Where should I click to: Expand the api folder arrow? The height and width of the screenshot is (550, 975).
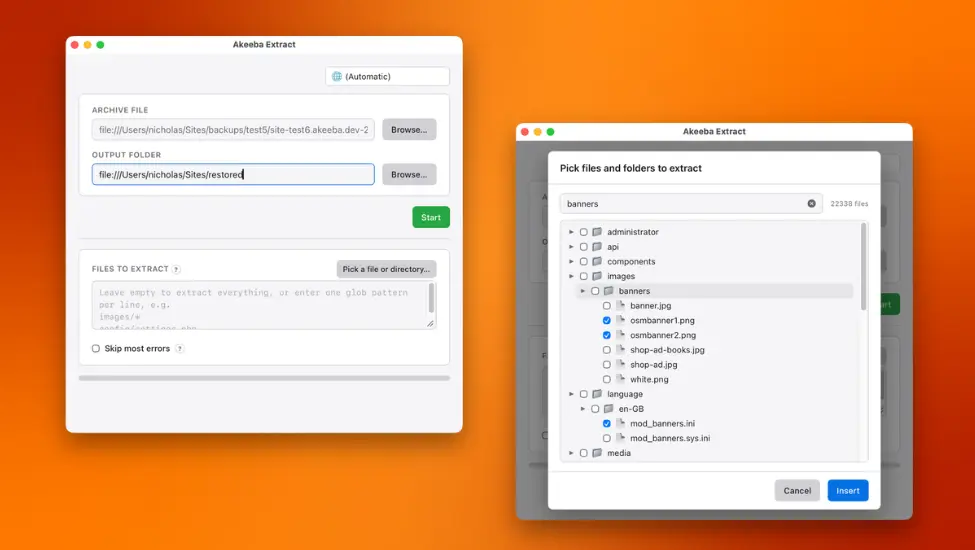(571, 247)
